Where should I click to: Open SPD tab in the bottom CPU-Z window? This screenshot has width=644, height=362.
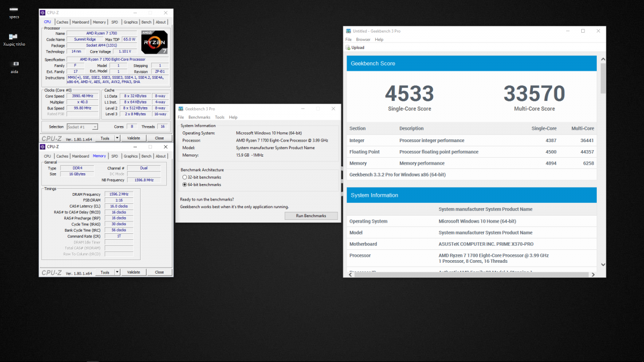pyautogui.click(x=114, y=156)
